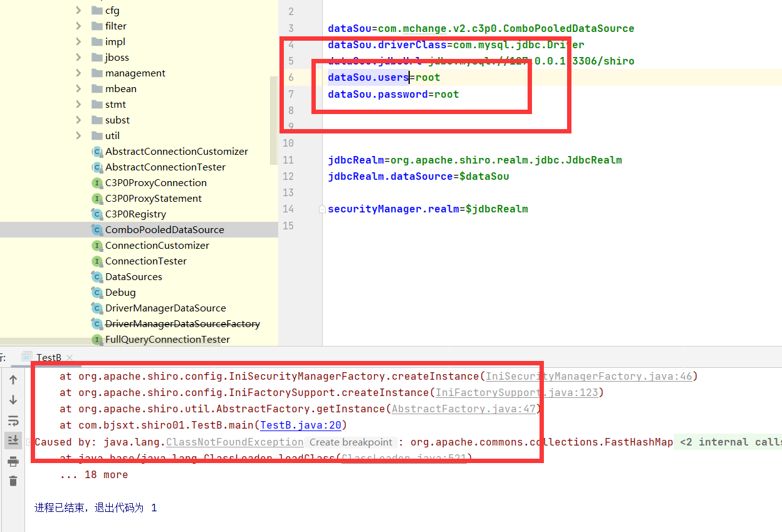Select the stmt folder icon
782x532 pixels.
click(x=96, y=104)
